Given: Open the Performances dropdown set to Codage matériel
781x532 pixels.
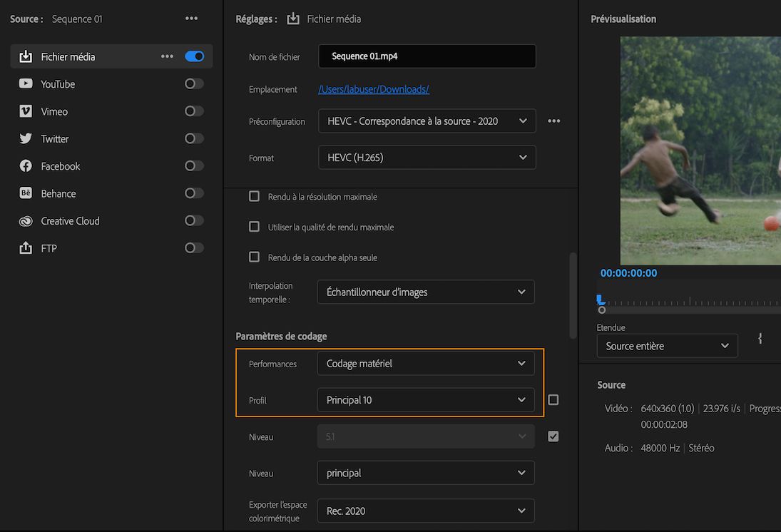Looking at the screenshot, I should (426, 363).
